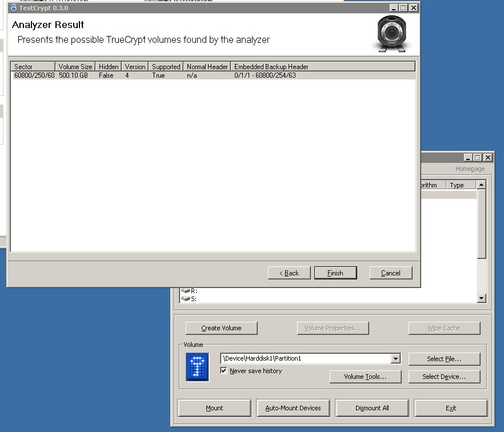This screenshot has height=432, width=504.
Task: Cancel the TestCrypt analyzer wizard
Action: point(390,273)
